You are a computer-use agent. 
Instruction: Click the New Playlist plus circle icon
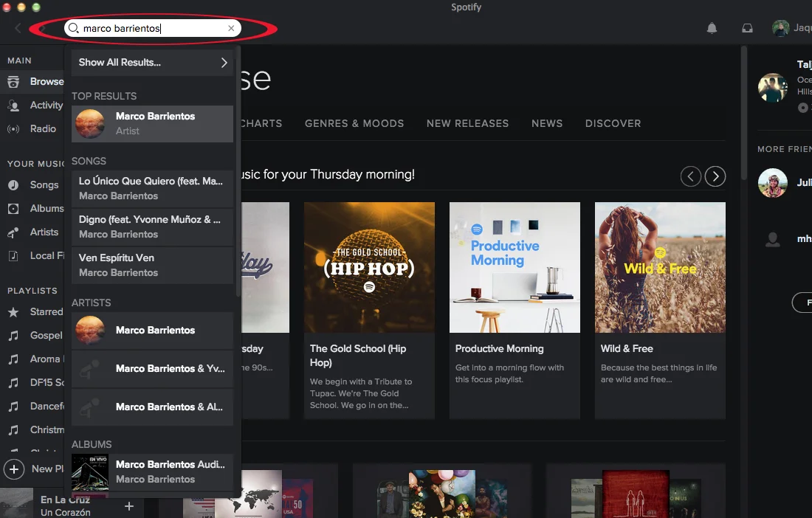14,469
